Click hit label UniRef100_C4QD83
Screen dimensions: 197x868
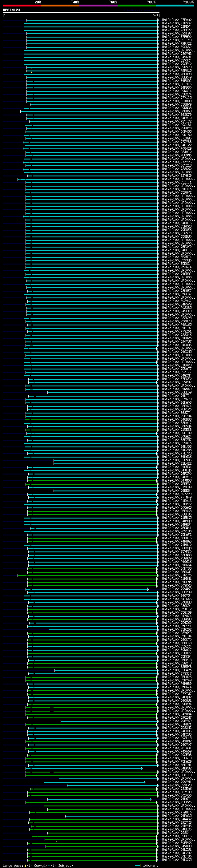point(176,419)
